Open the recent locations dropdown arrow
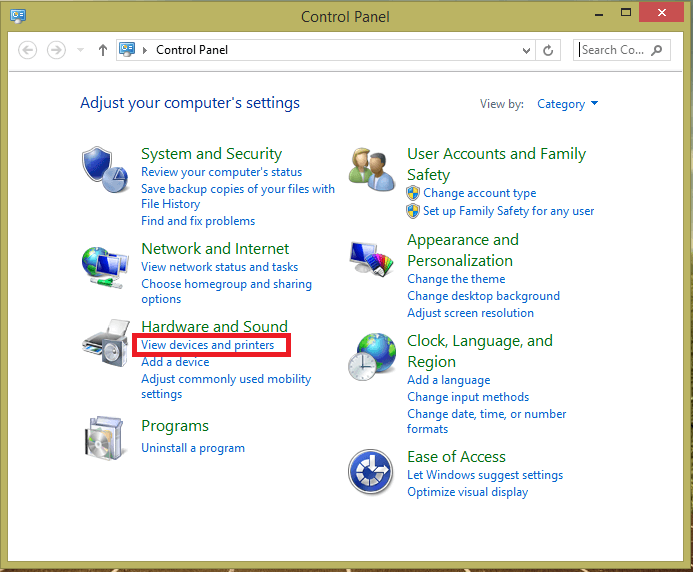 click(x=80, y=50)
